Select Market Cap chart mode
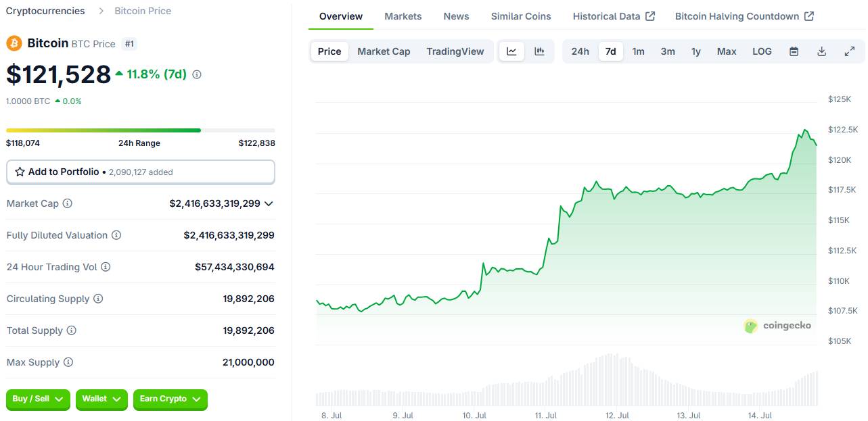 click(x=384, y=51)
